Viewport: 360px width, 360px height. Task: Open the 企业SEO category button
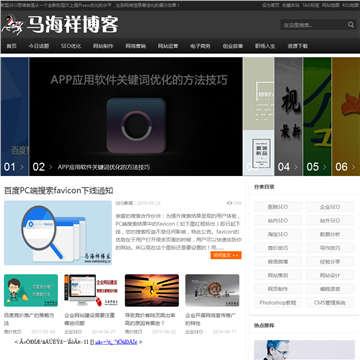330,207
